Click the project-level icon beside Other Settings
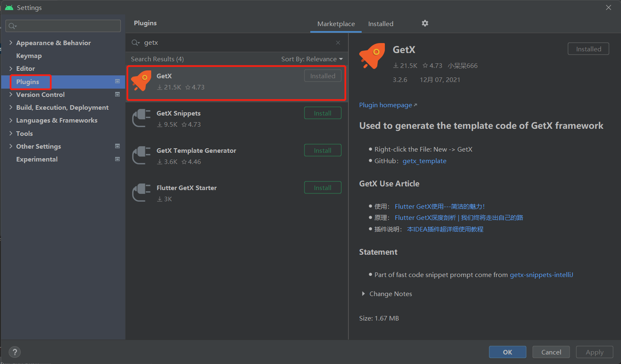Screen dimensions: 621x364 117,146
